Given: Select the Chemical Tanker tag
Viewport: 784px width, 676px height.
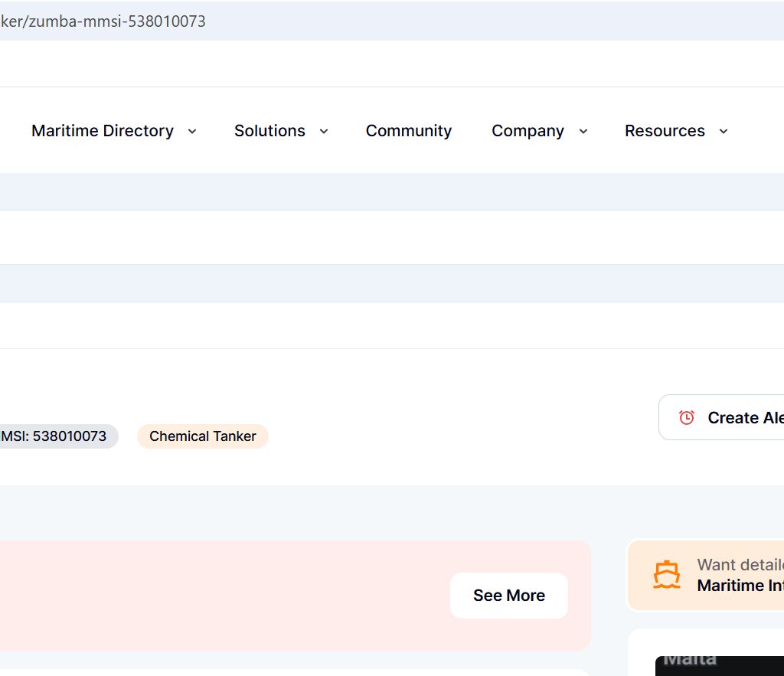Looking at the screenshot, I should click(203, 436).
